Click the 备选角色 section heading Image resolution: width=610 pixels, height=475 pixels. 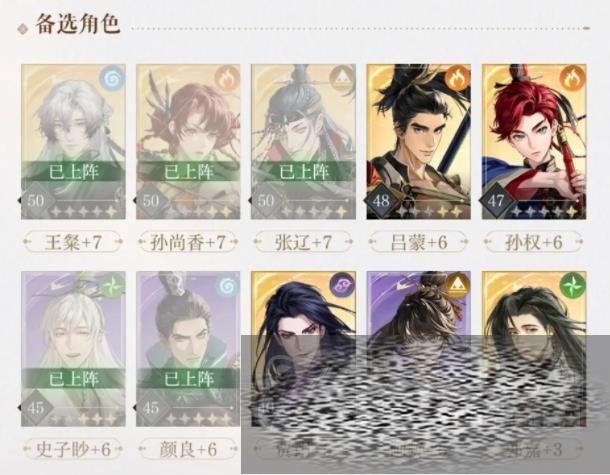coord(77,24)
